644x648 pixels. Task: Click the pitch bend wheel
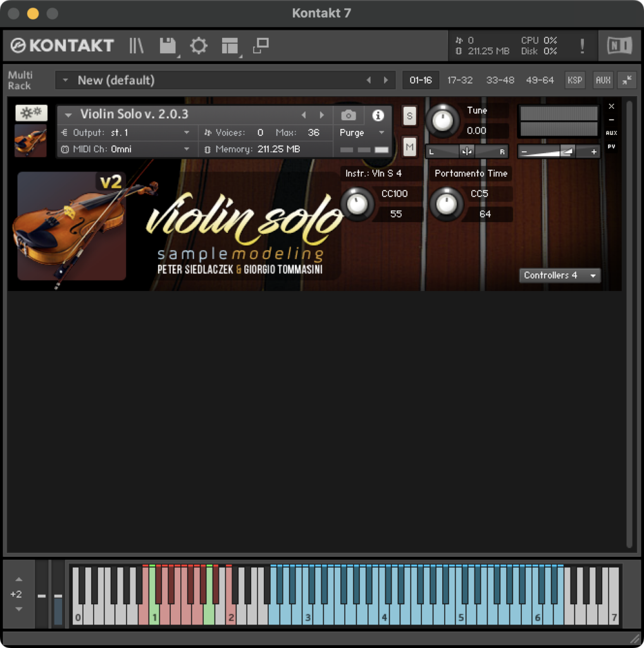(41, 595)
